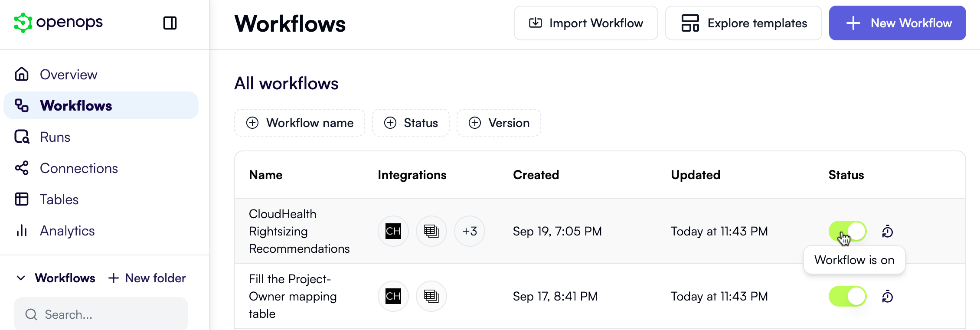
Task: Collapse the sidebar panel icon
Action: pyautogui.click(x=170, y=23)
